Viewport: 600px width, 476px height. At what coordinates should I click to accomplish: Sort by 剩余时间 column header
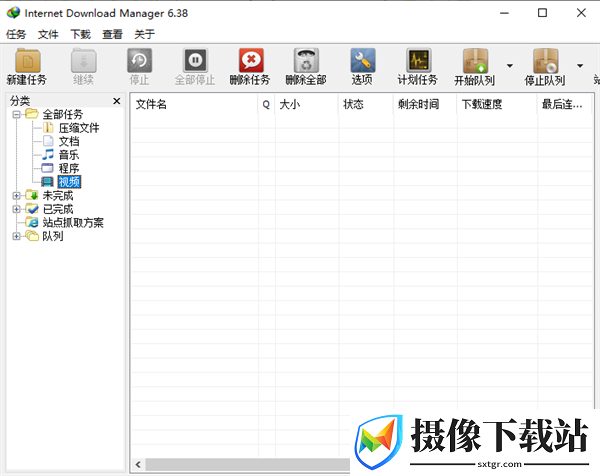(425, 104)
